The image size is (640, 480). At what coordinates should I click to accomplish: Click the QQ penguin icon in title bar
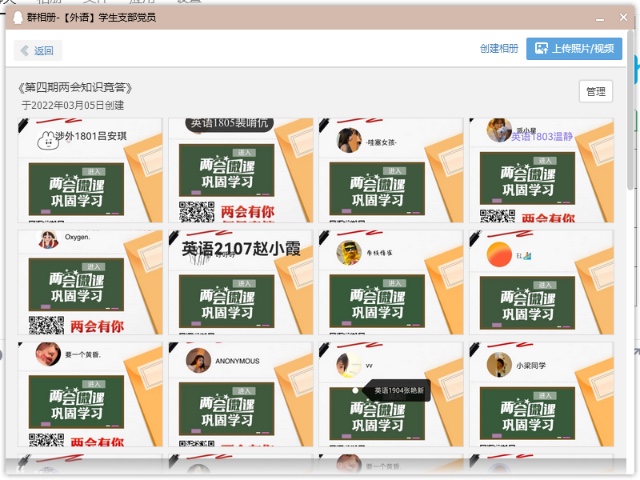18,18
